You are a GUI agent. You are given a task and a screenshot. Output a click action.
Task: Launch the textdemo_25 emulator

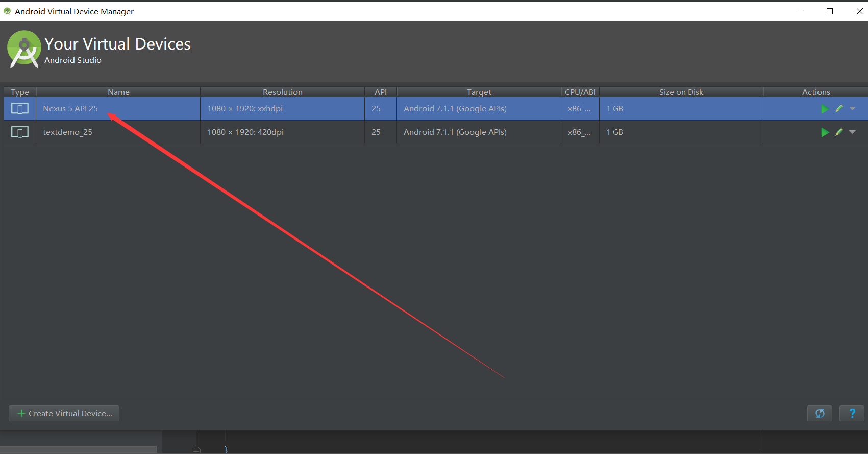pyautogui.click(x=825, y=132)
